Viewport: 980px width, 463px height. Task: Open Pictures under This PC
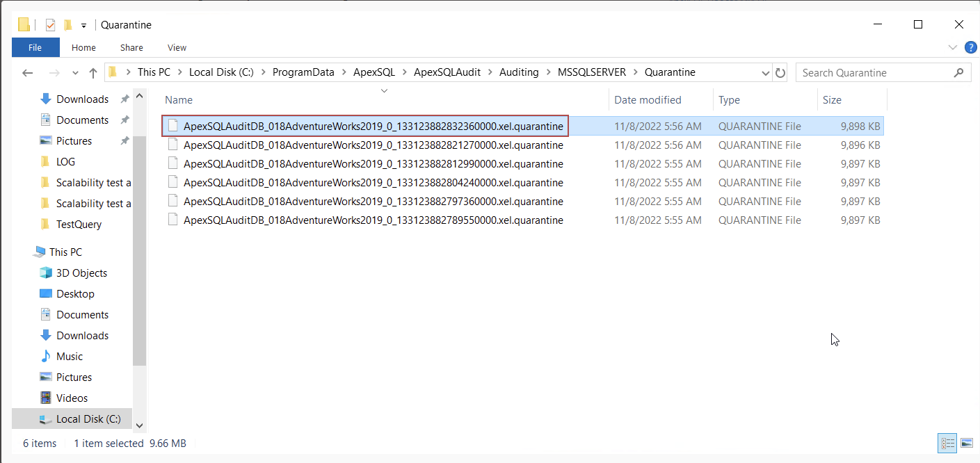[x=74, y=377]
